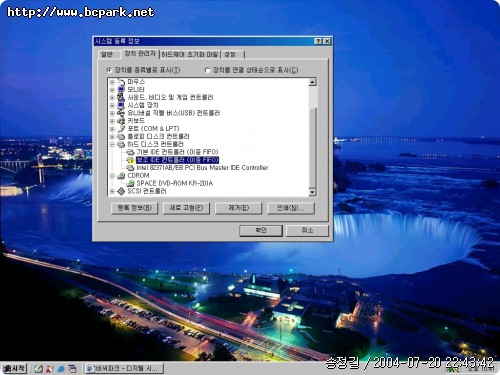Image resolution: width=500 pixels, height=375 pixels.
Task: Click the Ports (COM & LPT) icon
Action: click(x=121, y=129)
